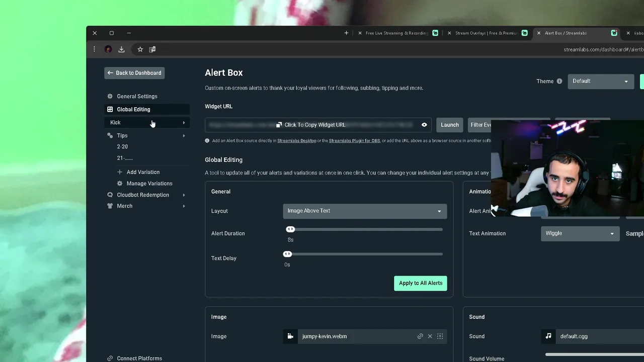This screenshot has height=362, width=644.
Task: Switch to Free Live Streaming & Recording tab
Action: [397, 33]
